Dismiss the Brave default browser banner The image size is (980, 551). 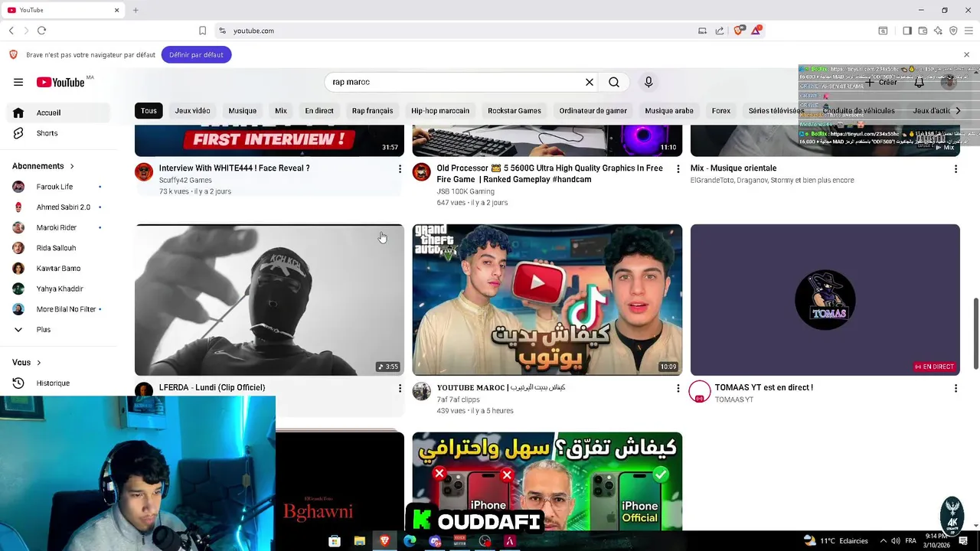click(x=966, y=55)
